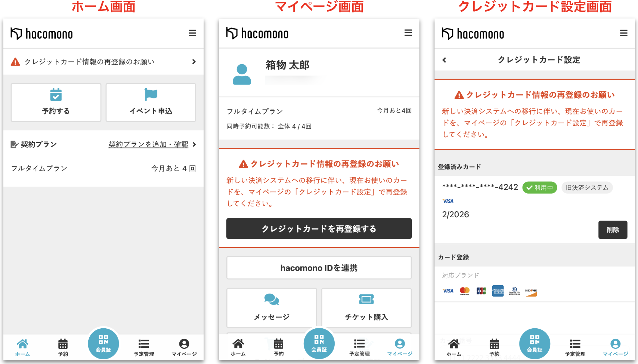
Task: Delete the registered card ending 4242
Action: (613, 230)
